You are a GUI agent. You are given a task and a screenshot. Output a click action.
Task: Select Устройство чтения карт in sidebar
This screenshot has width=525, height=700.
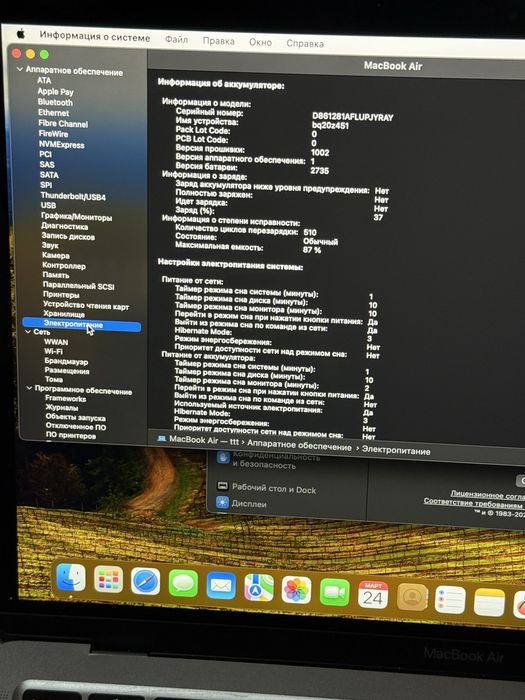pyautogui.click(x=86, y=305)
